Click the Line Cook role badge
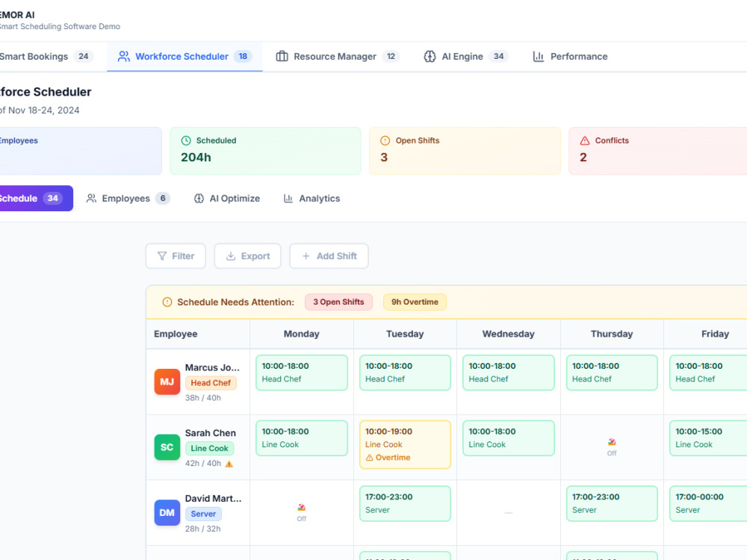 click(x=210, y=448)
